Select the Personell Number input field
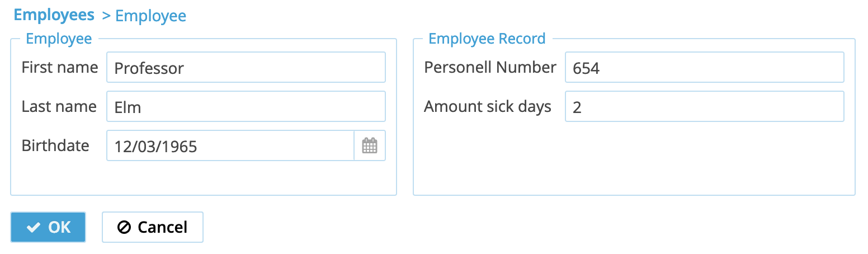Viewport: 868px width, 254px height. tap(704, 68)
